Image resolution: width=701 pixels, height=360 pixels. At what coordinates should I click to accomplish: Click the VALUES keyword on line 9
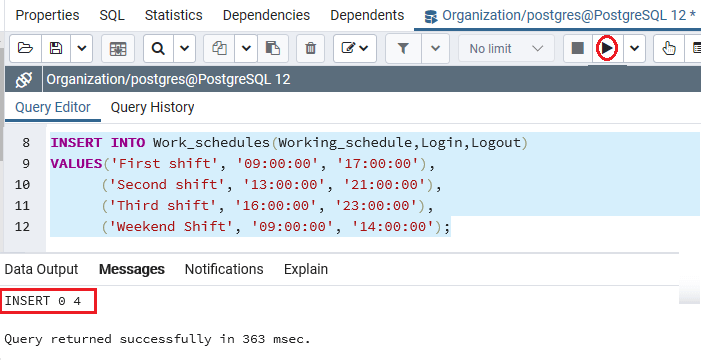pos(76,164)
